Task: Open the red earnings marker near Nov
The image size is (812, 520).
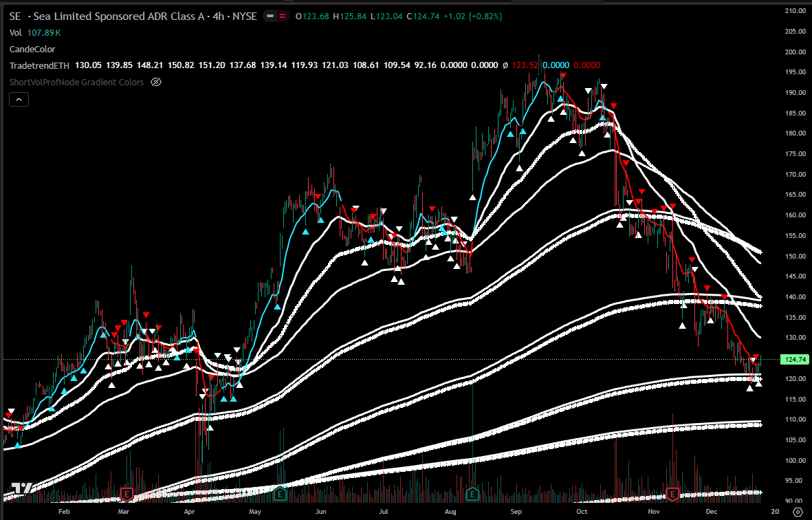Action: 672,494
